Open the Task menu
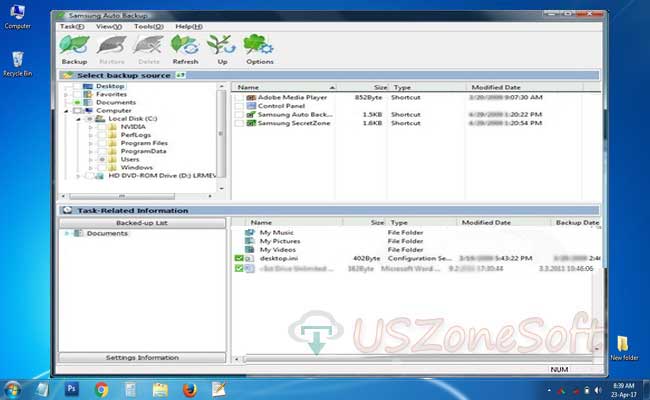The width and height of the screenshot is (650, 400). tap(72, 27)
